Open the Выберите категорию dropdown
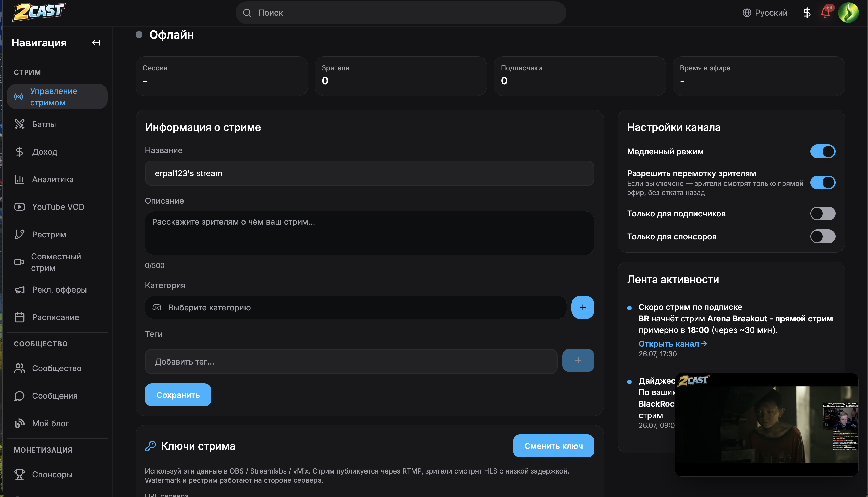 [x=356, y=307]
